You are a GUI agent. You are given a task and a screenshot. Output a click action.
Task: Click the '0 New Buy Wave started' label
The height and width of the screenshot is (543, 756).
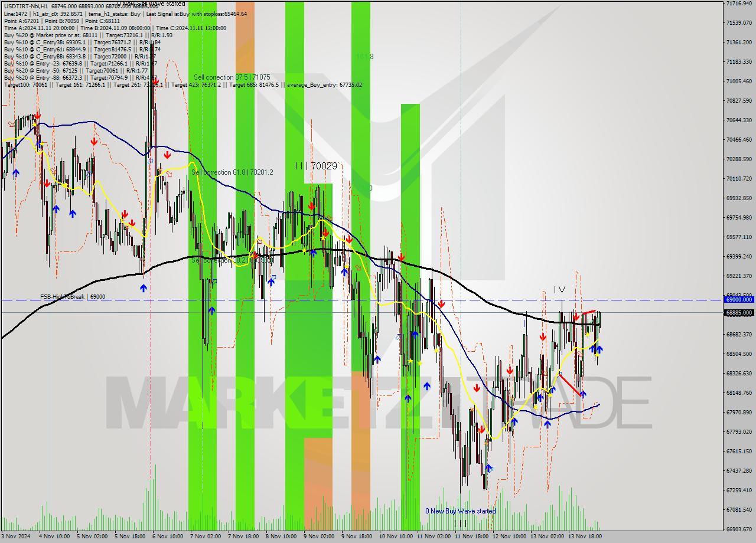tap(461, 511)
